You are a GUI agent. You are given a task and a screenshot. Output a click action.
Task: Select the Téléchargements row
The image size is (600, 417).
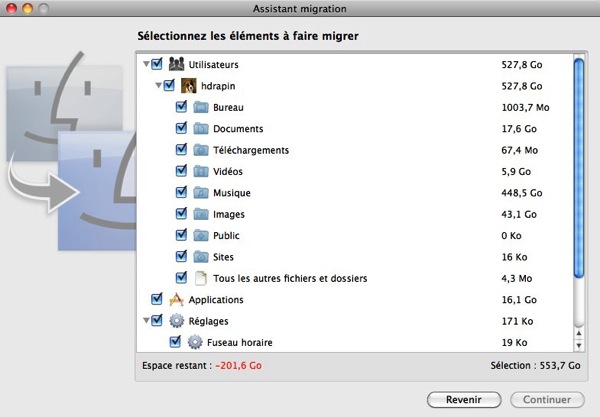point(252,150)
